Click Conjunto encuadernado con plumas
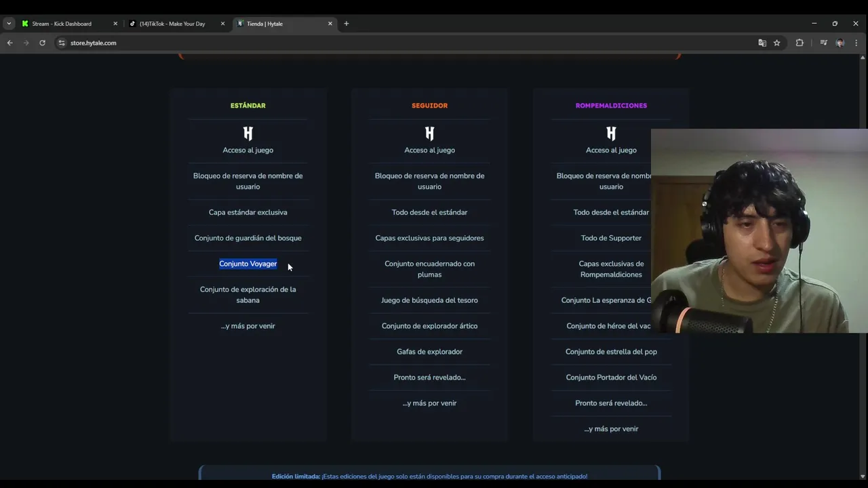This screenshot has height=488, width=868. tap(430, 269)
